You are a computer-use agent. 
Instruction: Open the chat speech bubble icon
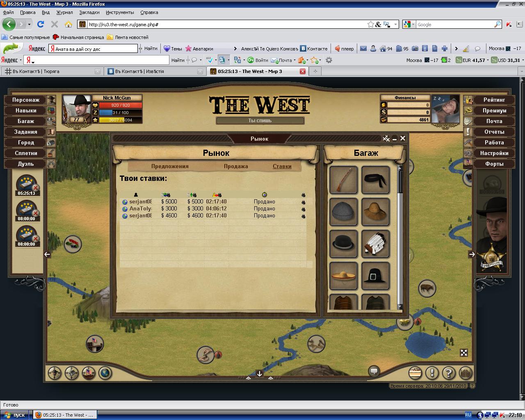374,371
